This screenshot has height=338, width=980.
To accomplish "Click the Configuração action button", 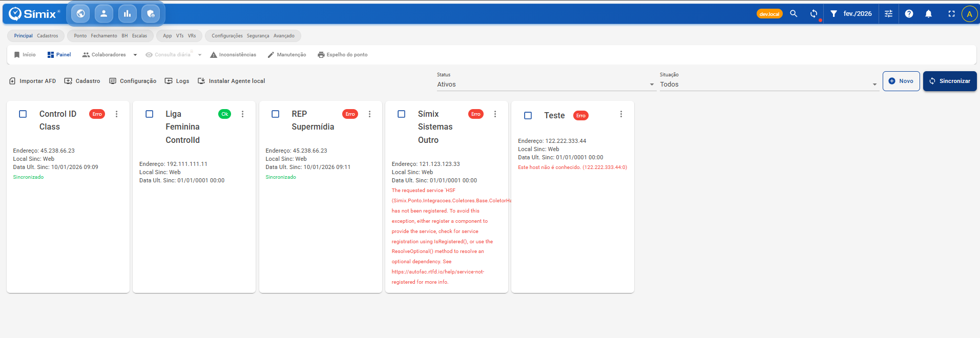I will point(133,81).
